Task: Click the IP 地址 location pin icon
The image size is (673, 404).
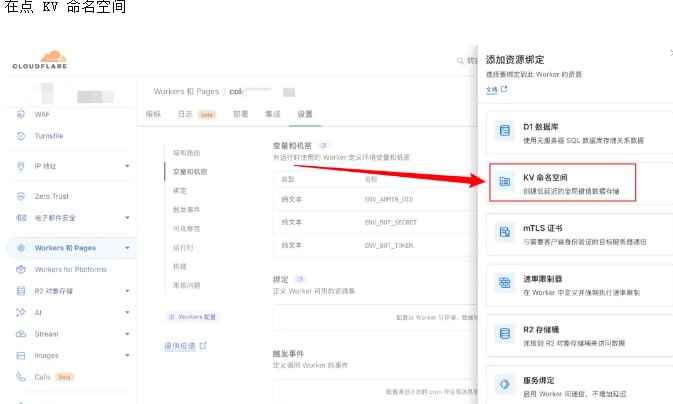Action: tap(21, 166)
